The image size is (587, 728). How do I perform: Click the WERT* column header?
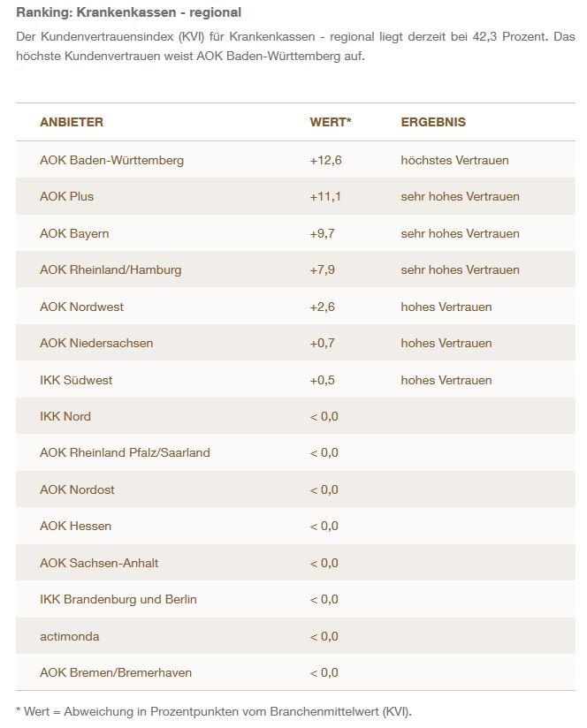tap(331, 122)
